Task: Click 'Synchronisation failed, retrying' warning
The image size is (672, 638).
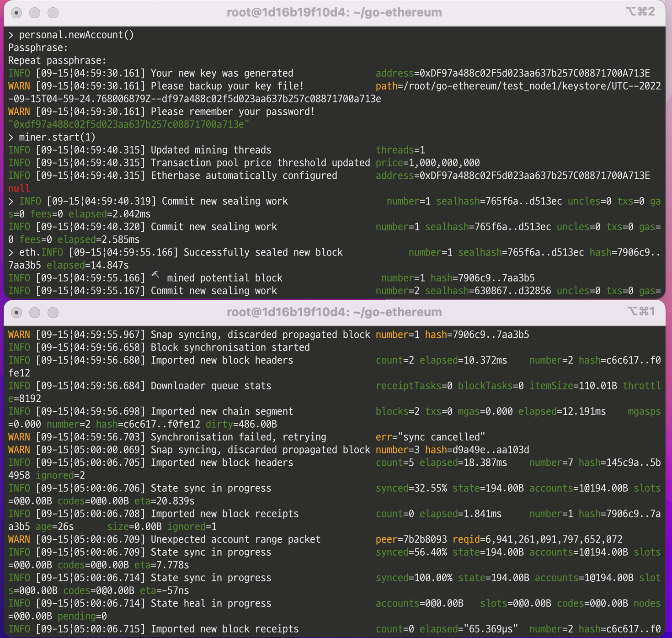Action: 239,437
